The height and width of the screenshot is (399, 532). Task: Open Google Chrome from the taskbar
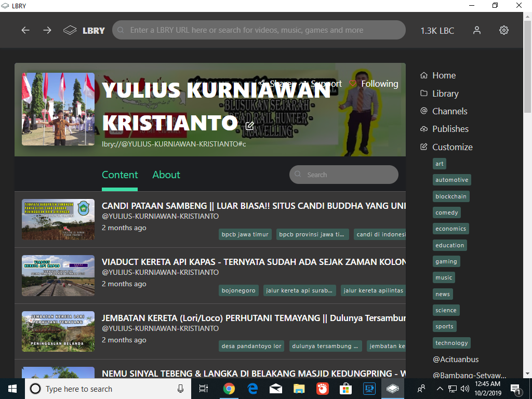pos(229,389)
